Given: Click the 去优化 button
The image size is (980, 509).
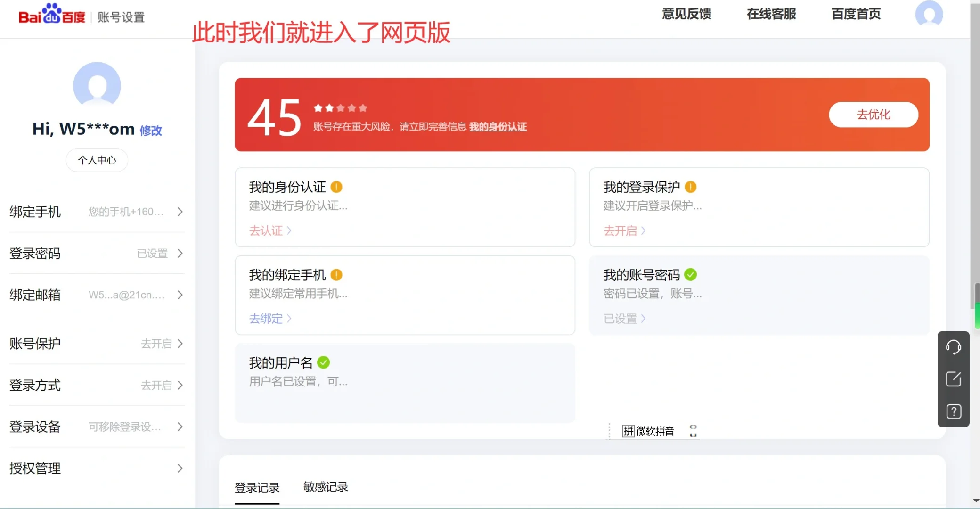Looking at the screenshot, I should click(x=873, y=115).
